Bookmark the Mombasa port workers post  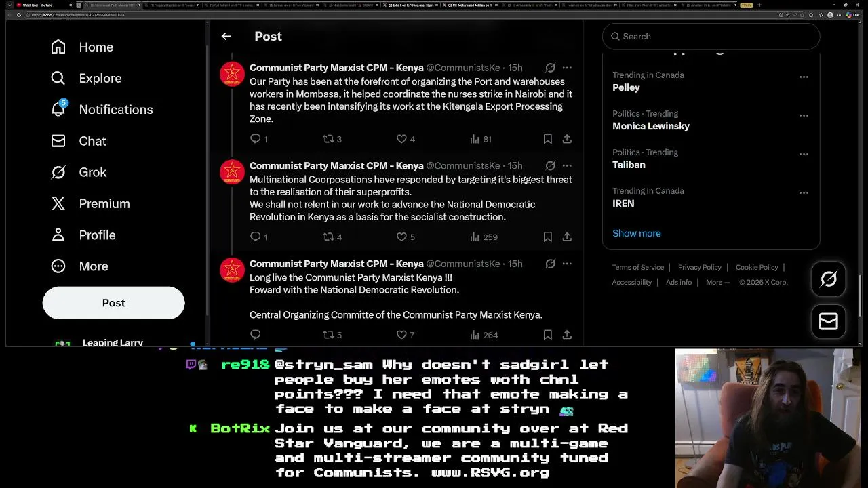click(547, 139)
